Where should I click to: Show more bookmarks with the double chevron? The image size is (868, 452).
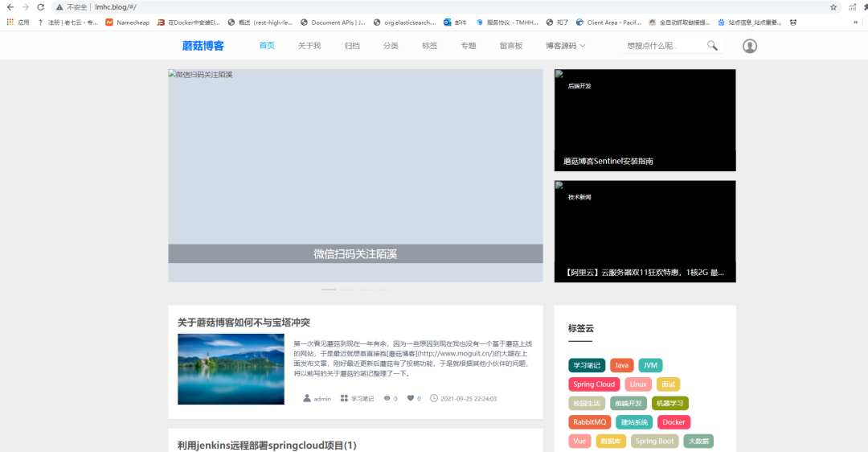pos(855,23)
